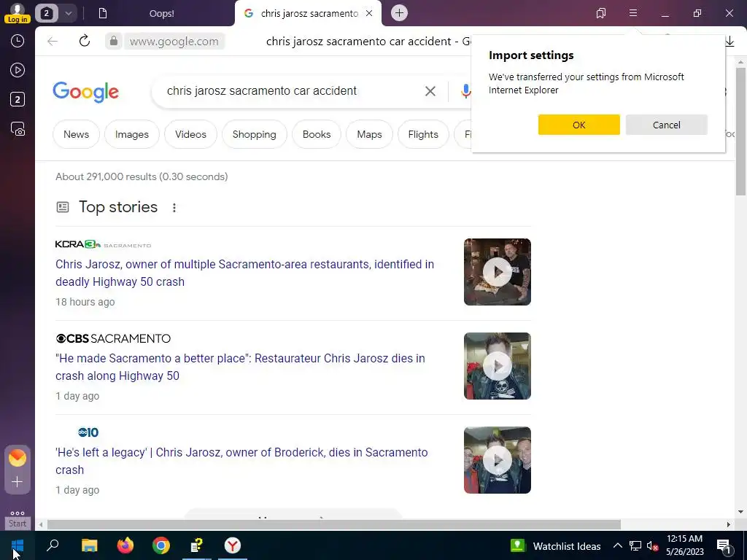Confirm import settings with OK
This screenshot has width=747, height=560.
coord(578,125)
